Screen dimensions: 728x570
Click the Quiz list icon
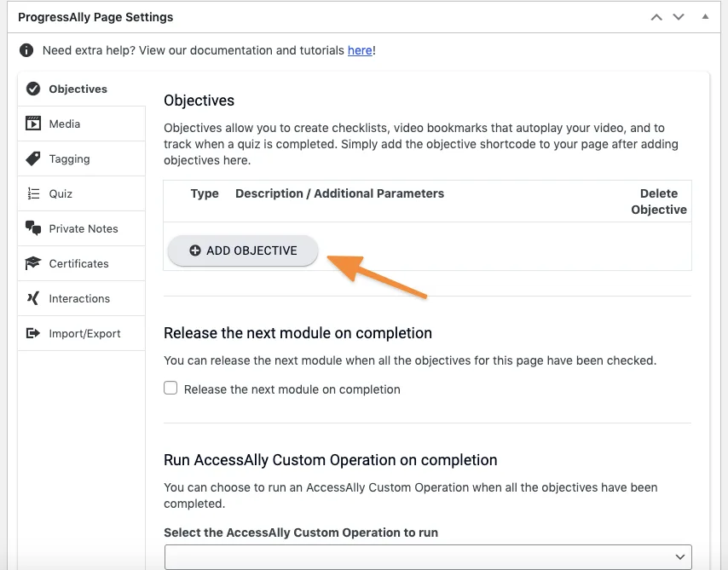(x=33, y=193)
